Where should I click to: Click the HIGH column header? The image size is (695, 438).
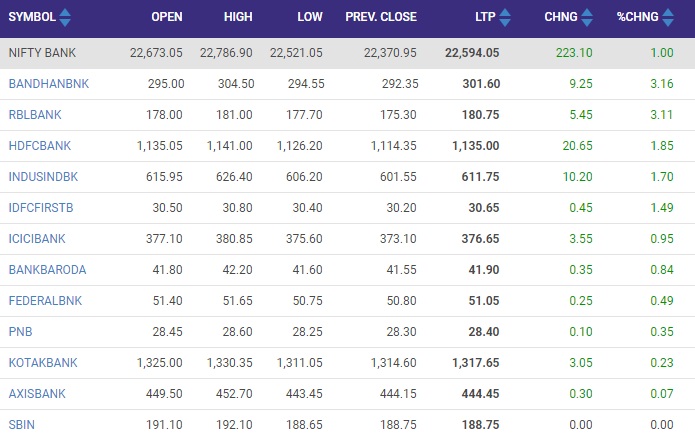238,17
